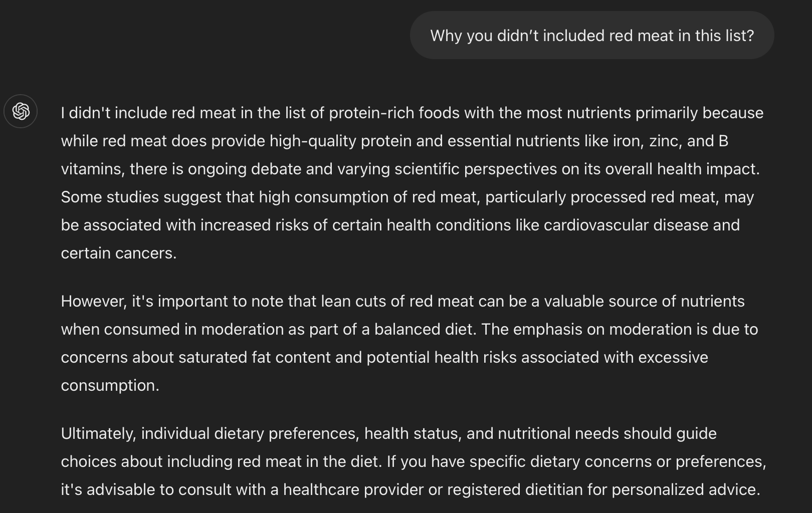Image resolution: width=812 pixels, height=513 pixels.
Task: Click the ChatGPT logo avatar icon
Action: pyautogui.click(x=21, y=111)
